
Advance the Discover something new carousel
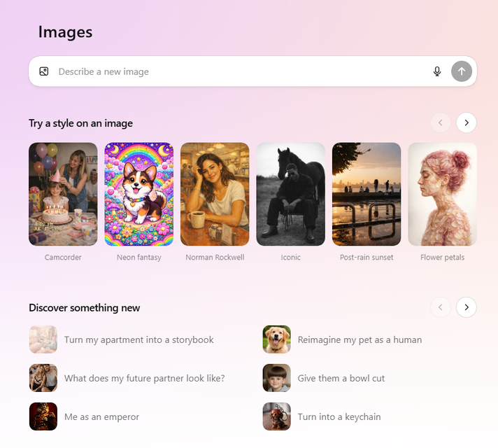click(x=467, y=307)
